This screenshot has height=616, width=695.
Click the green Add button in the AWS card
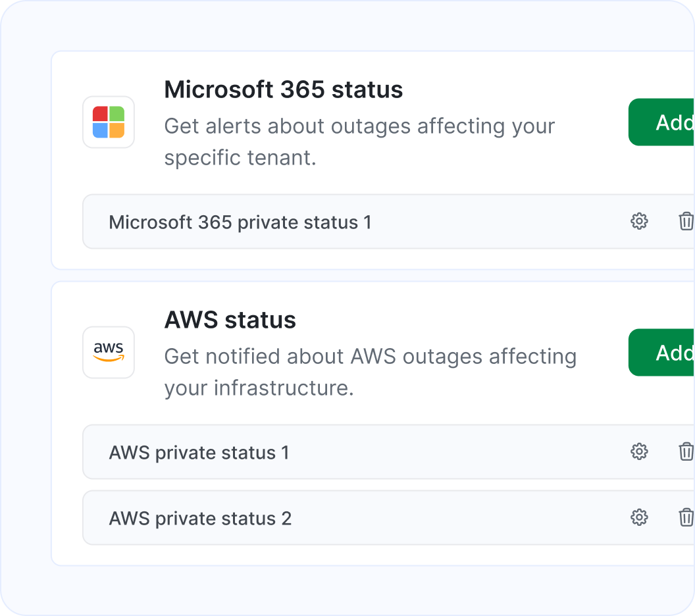pyautogui.click(x=671, y=353)
